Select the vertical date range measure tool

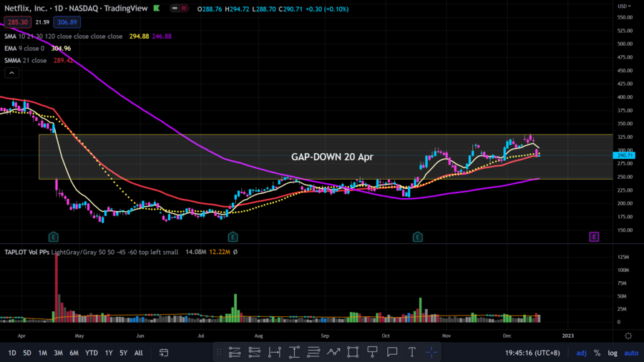click(294, 352)
